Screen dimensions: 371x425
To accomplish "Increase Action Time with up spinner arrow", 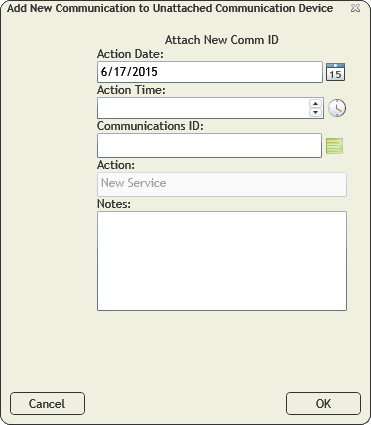I will 315,103.
